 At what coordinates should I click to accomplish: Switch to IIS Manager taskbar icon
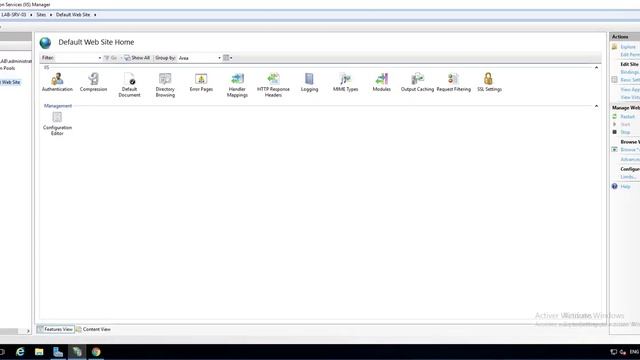coord(77,352)
